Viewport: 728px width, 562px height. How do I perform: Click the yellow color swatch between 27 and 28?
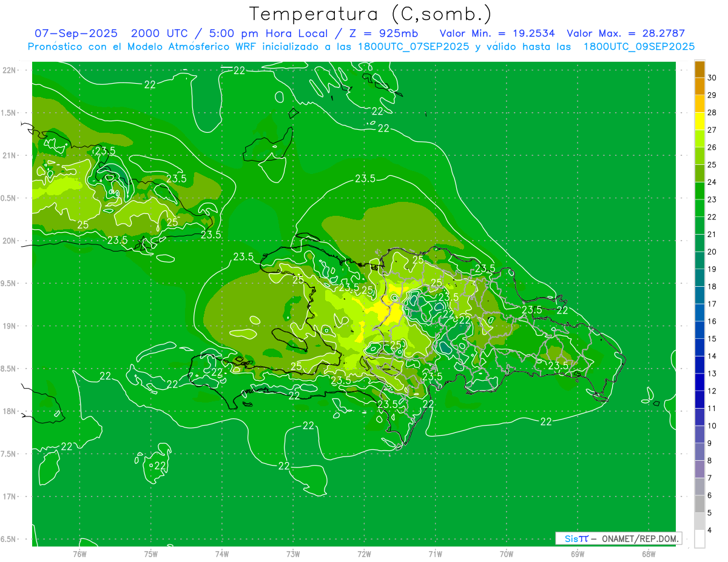click(x=699, y=121)
